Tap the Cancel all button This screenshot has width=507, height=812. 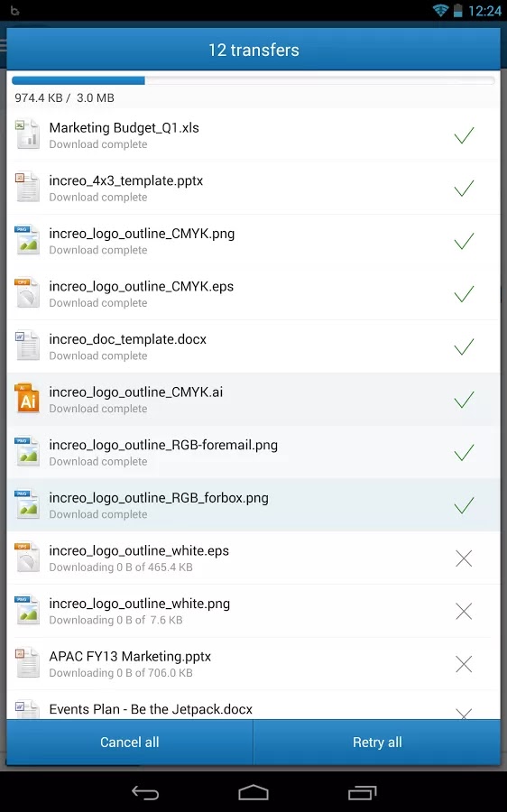(x=130, y=743)
